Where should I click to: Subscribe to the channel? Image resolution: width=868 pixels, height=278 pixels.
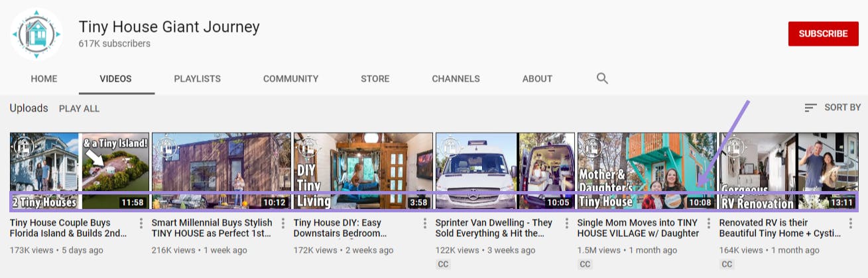pos(823,34)
